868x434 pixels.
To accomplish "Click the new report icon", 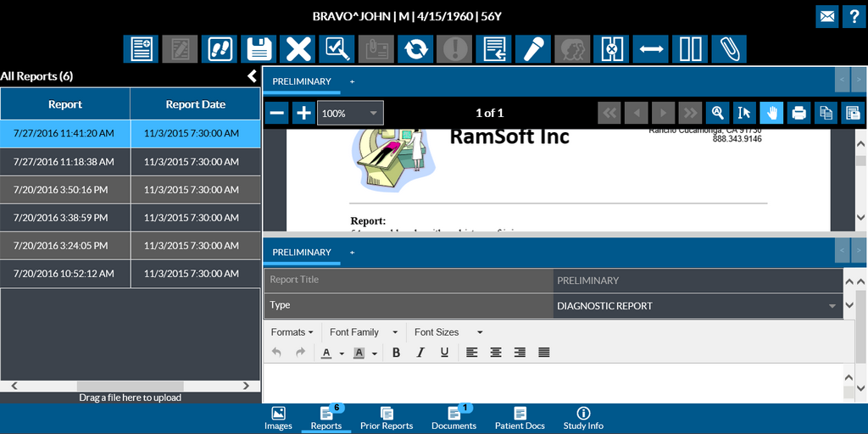I will [142, 49].
